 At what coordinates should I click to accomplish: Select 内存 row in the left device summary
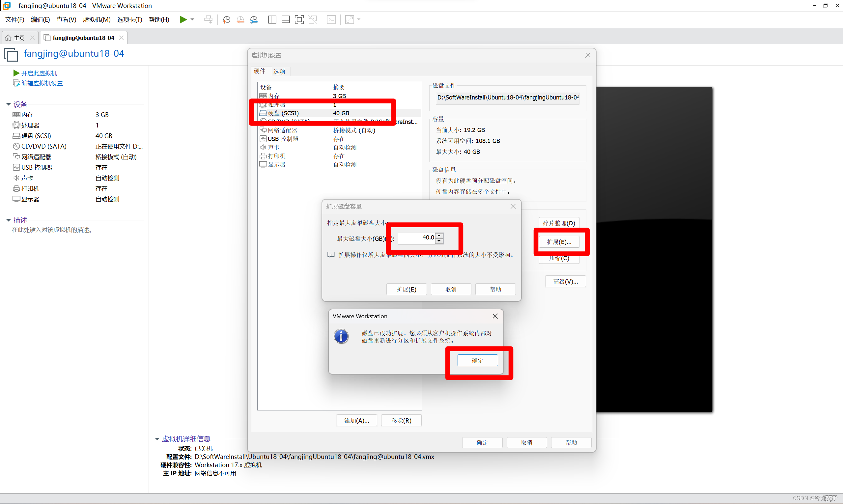tap(77, 115)
